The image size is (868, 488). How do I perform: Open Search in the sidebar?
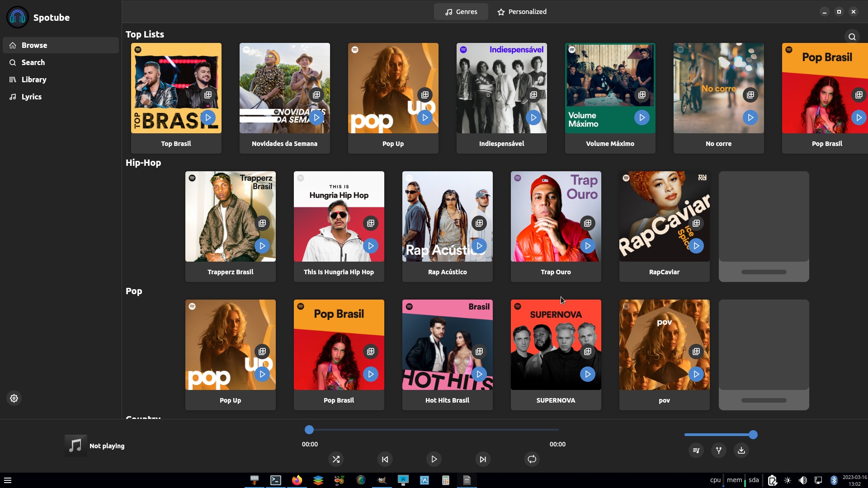(61, 62)
